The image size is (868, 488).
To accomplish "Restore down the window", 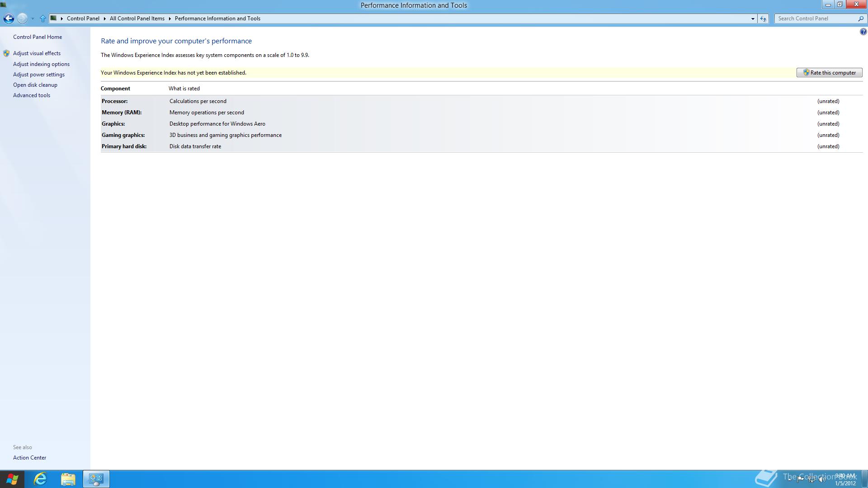I will pyautogui.click(x=840, y=5).
